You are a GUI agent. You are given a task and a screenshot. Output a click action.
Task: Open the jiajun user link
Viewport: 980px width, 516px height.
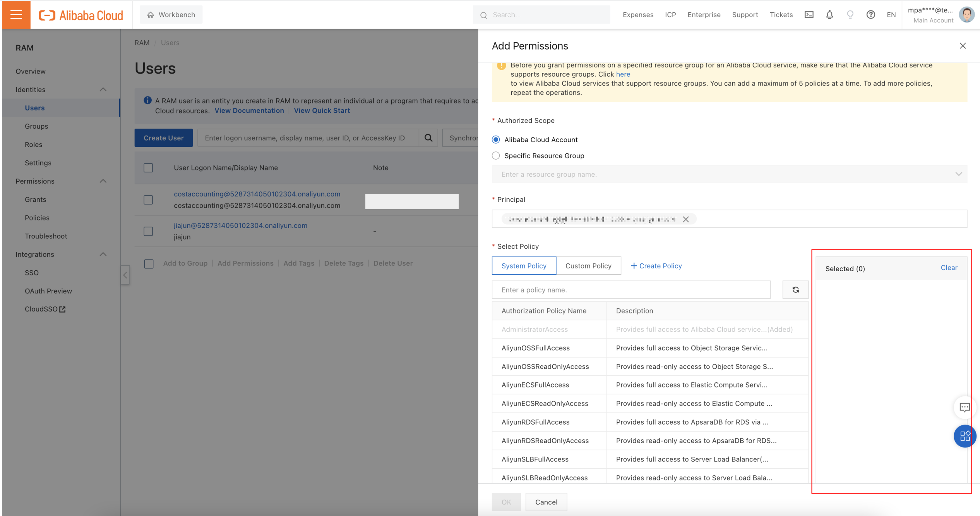(240, 225)
